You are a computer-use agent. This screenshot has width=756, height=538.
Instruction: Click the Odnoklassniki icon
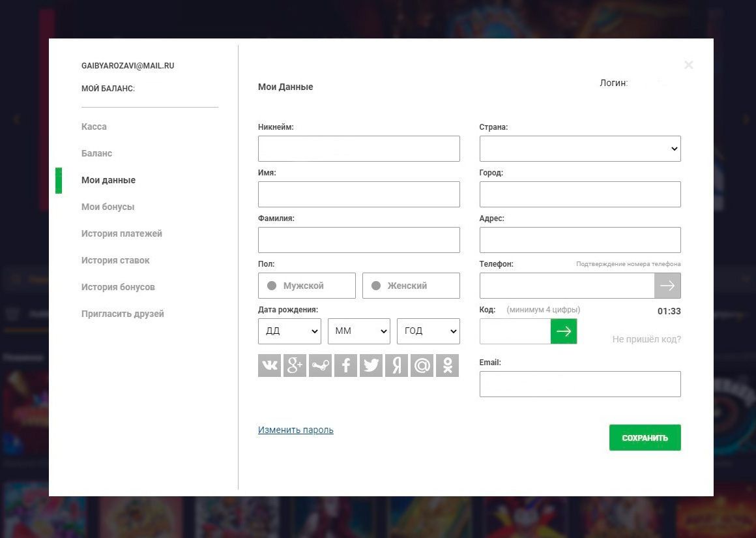pos(447,366)
